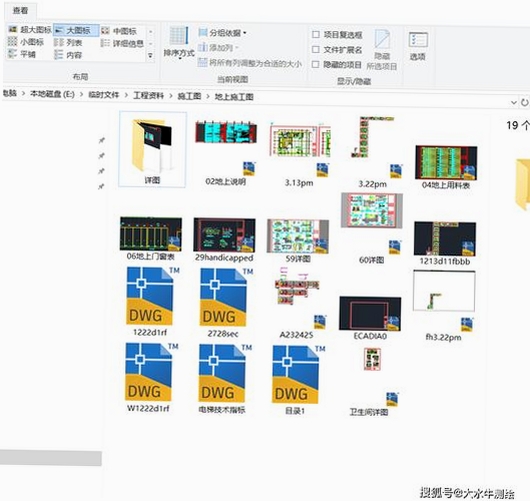Viewport: 530px width, 501px height.
Task: Open the 选项 folder options button
Action: (x=418, y=46)
